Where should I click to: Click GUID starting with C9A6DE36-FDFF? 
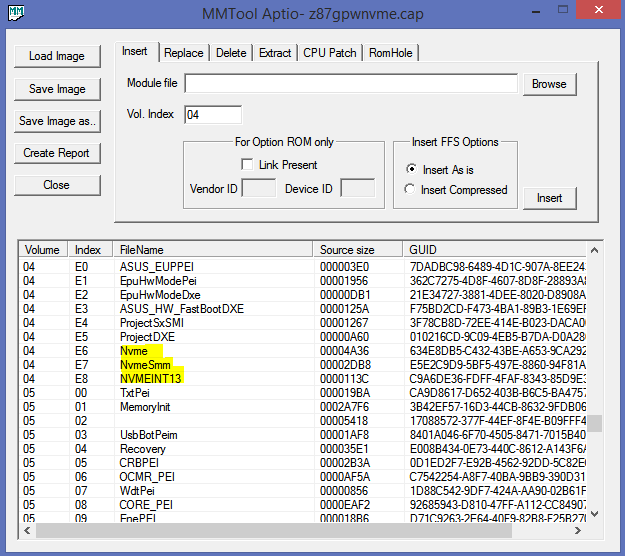497,379
